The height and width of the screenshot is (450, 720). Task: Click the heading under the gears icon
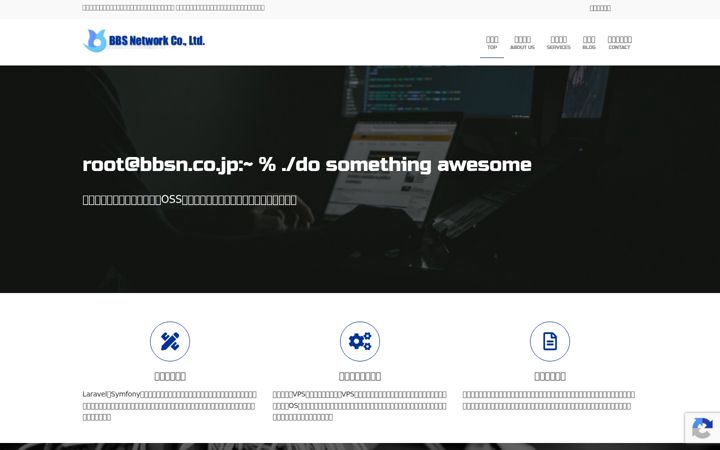coord(360,376)
